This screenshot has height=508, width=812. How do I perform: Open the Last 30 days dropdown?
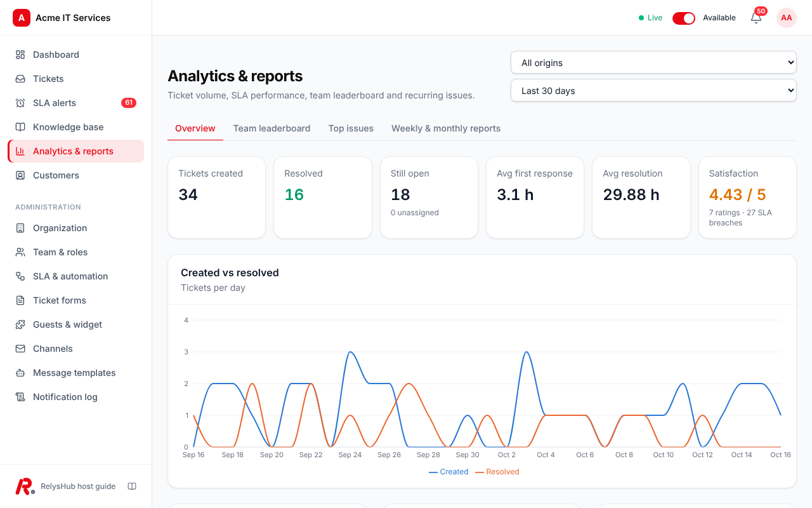pos(653,91)
